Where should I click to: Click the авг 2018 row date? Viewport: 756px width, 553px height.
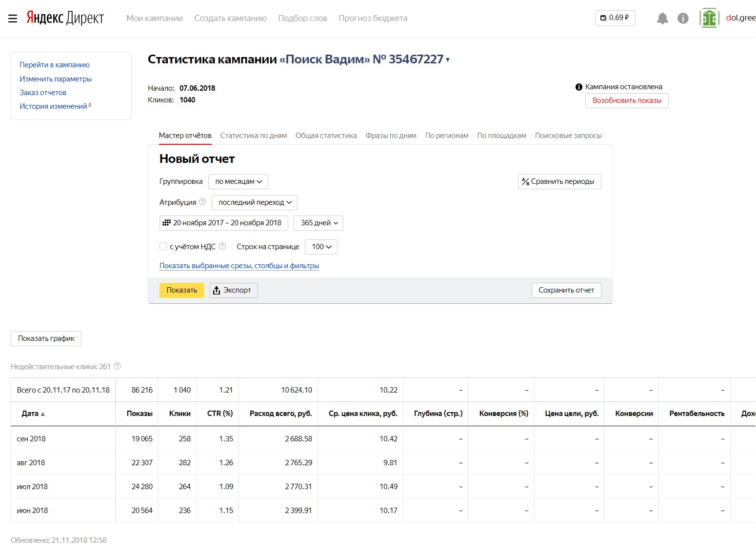pos(31,463)
